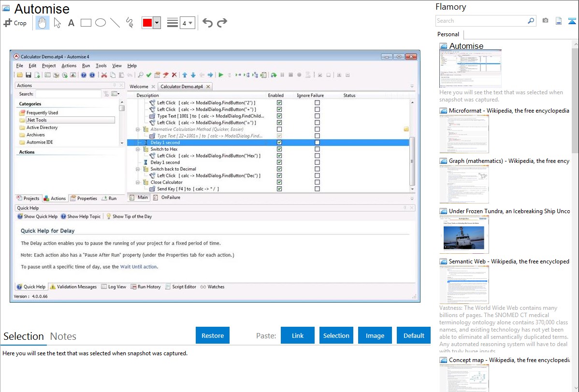
Task: Select the ellipse shape tool
Action: pos(101,23)
